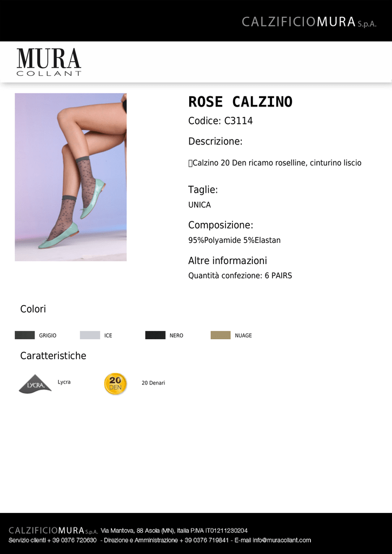Select the NERO color swatch
The height and width of the screenshot is (554, 392).
155,335
